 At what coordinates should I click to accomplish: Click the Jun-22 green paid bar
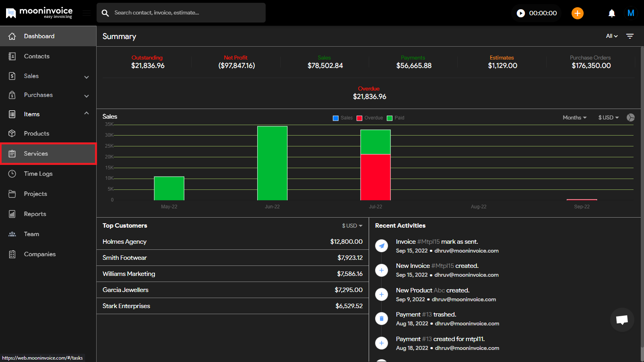(272, 163)
